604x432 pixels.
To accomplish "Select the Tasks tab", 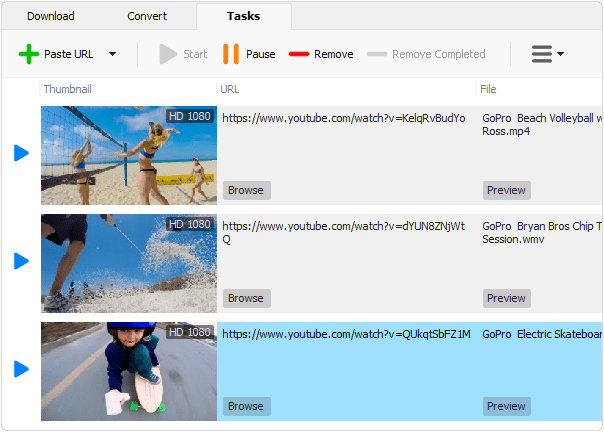I will click(243, 16).
